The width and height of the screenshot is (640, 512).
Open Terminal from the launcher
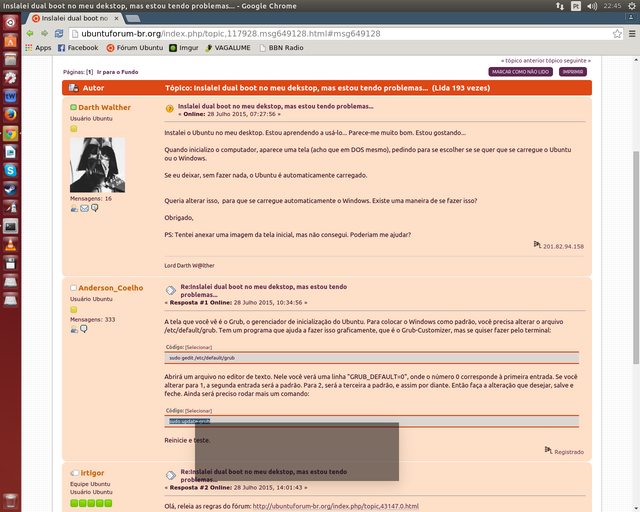(x=11, y=226)
